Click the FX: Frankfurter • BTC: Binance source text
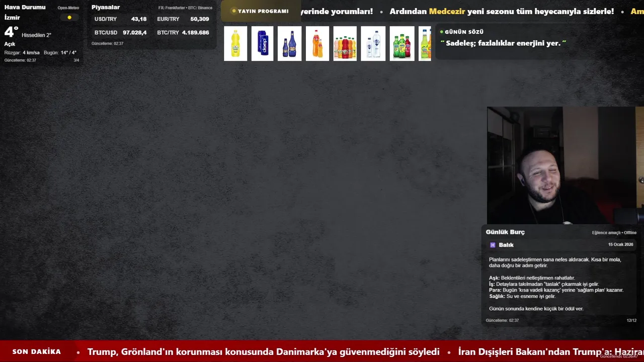Screen dimensions: 644x362 [185, 8]
